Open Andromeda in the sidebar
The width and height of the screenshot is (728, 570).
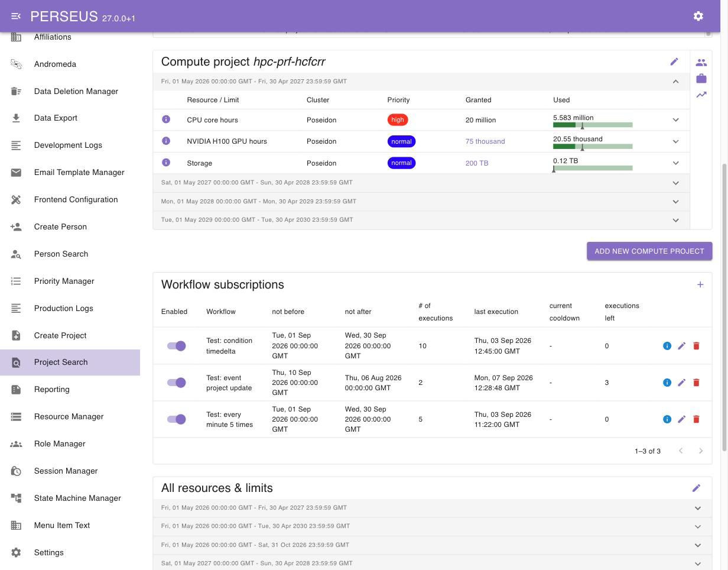[70, 64]
